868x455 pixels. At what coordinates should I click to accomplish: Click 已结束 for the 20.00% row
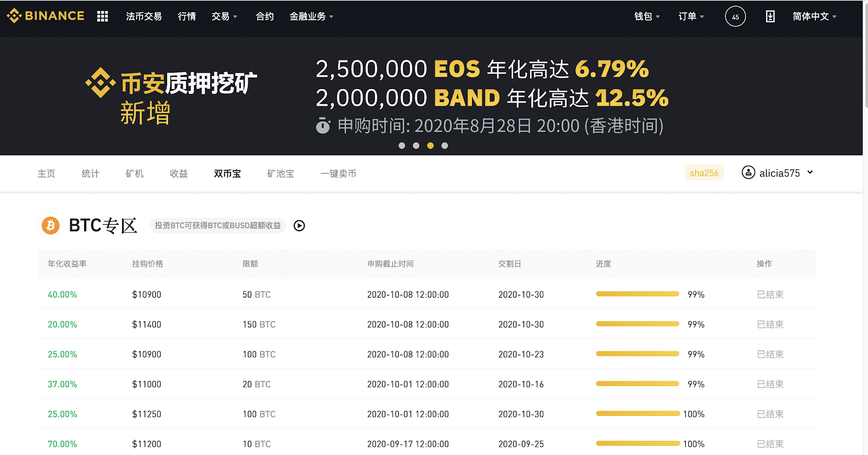770,324
